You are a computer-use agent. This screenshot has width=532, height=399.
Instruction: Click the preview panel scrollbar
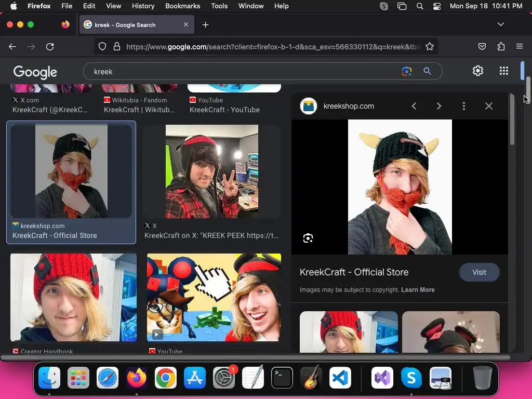click(512, 119)
